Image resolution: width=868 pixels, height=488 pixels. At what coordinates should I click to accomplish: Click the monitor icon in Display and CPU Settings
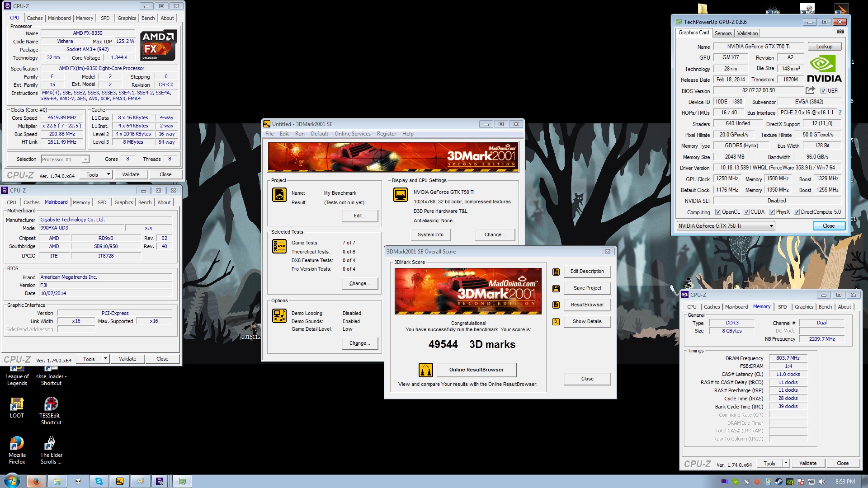coord(401,195)
